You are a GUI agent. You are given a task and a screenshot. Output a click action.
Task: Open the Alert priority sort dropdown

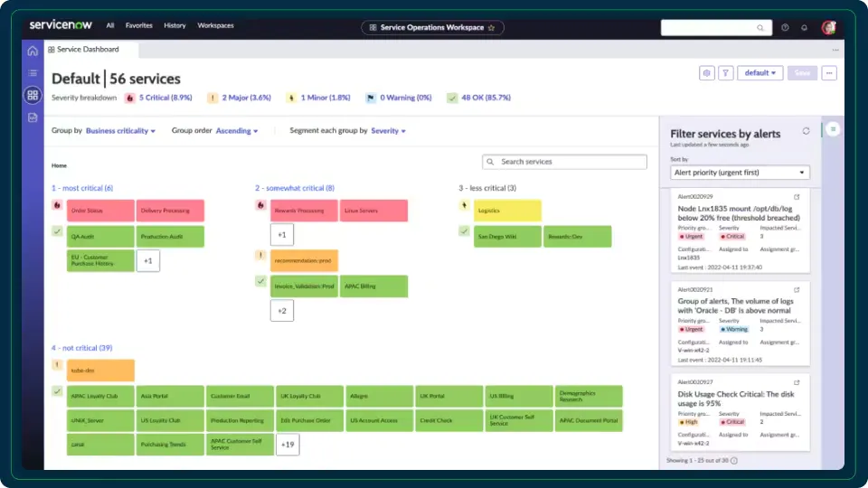coord(740,173)
